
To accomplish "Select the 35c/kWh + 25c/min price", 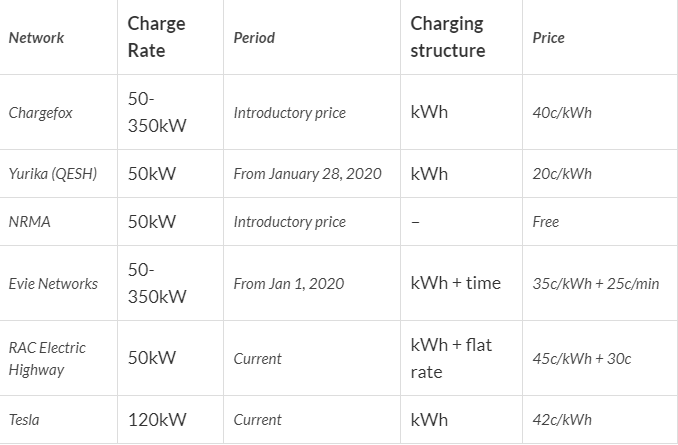I will pyautogui.click(x=596, y=284).
